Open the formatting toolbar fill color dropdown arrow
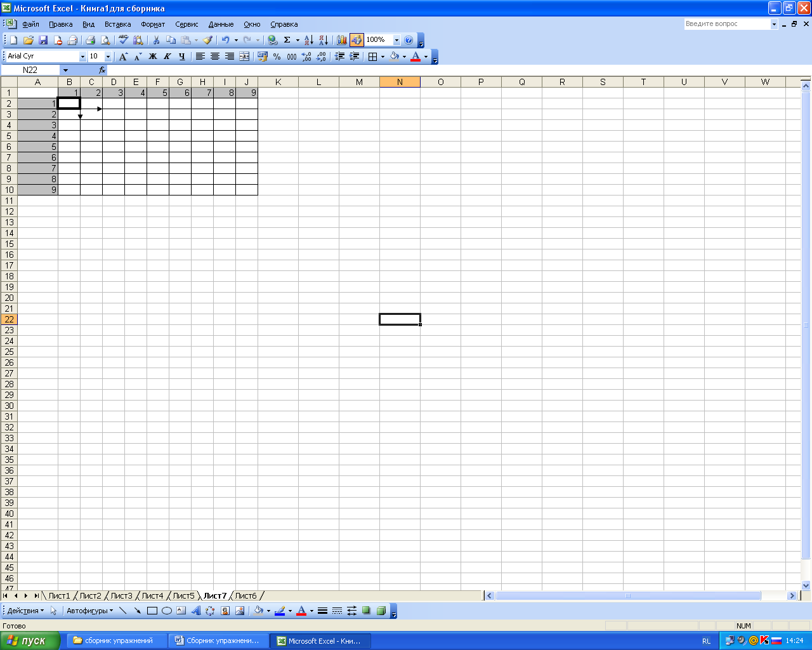This screenshot has width=812, height=650. point(404,56)
